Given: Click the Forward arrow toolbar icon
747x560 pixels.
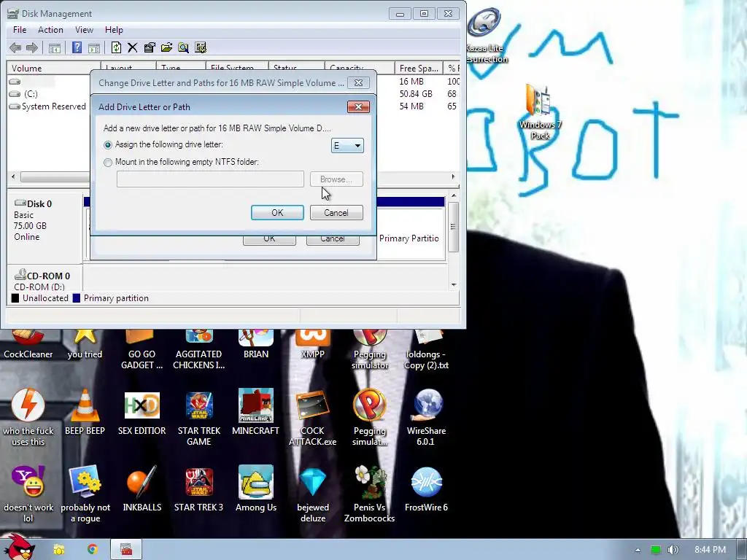Looking at the screenshot, I should (32, 47).
